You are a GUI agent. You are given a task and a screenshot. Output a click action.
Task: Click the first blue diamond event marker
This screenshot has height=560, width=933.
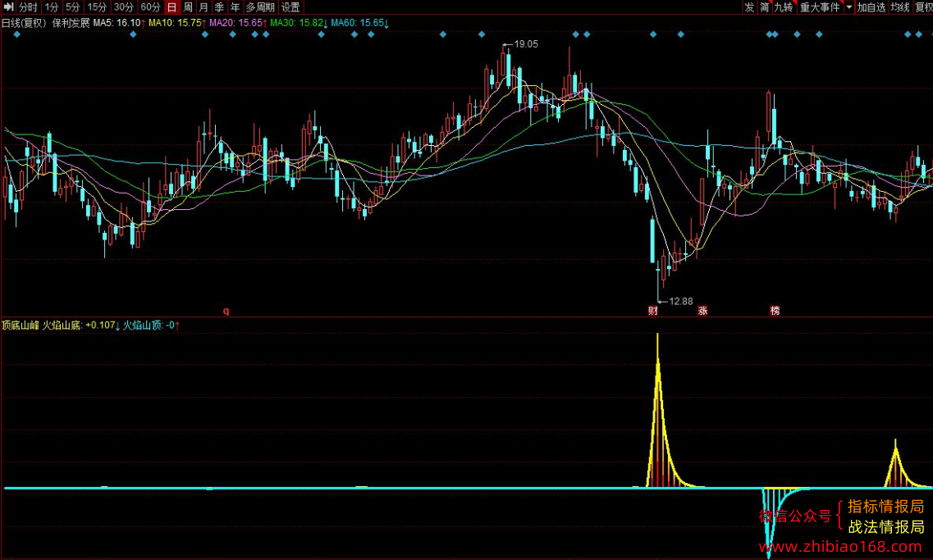pos(16,34)
